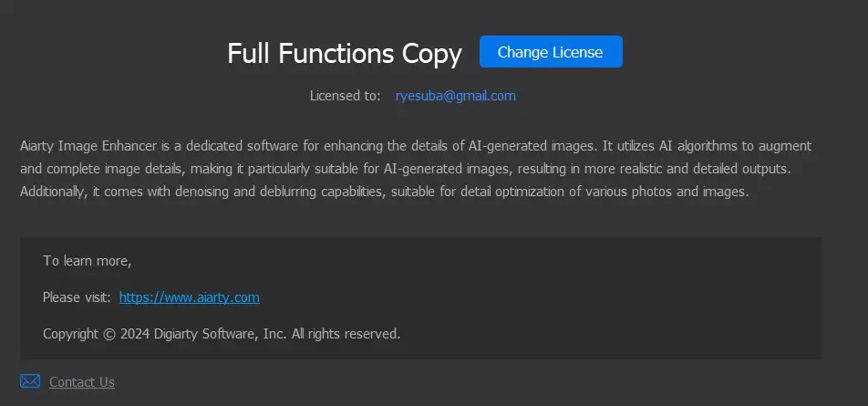
Task: Open the Contact Us link
Action: coord(82,382)
